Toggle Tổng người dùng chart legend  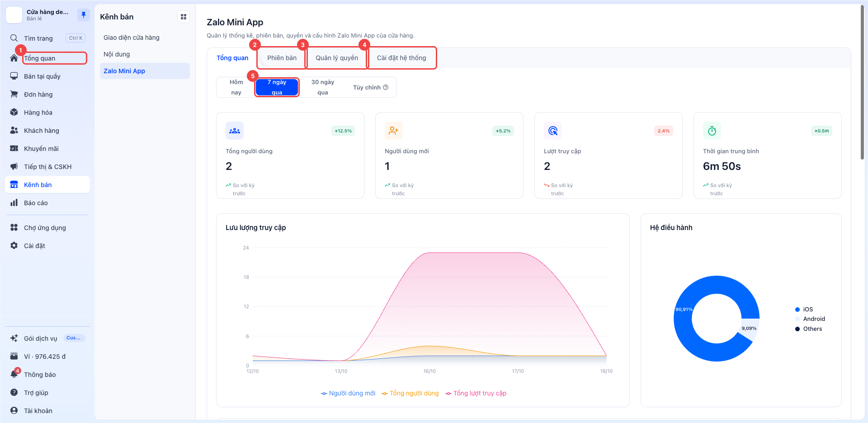click(410, 393)
